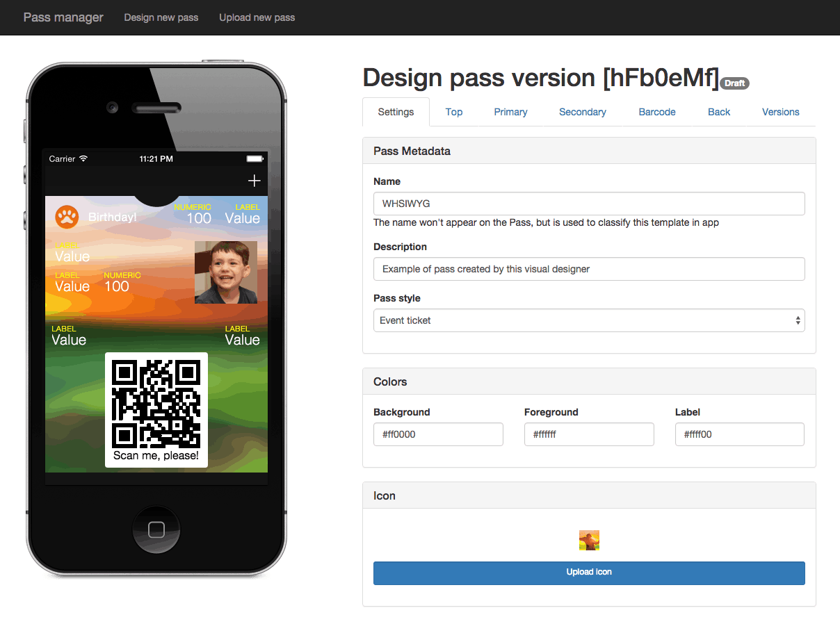Click the Icon panel heading
840x624 pixels.
(x=589, y=495)
